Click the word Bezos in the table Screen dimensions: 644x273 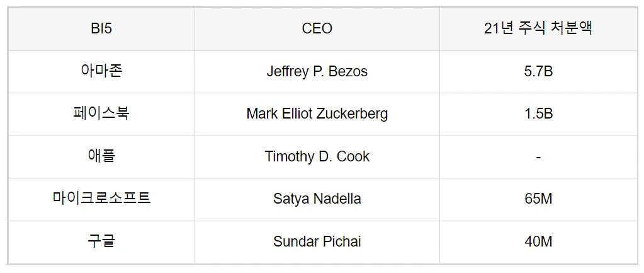(x=349, y=71)
